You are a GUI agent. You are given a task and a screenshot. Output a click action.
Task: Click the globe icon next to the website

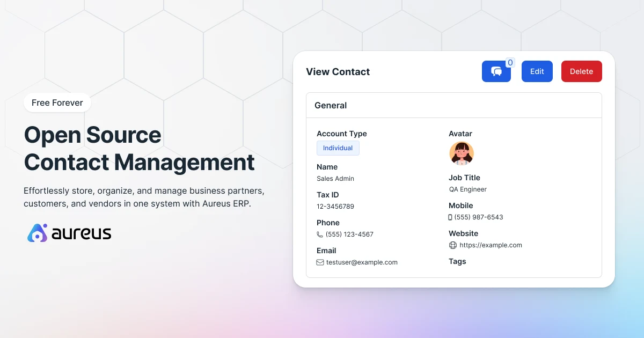[x=451, y=245]
